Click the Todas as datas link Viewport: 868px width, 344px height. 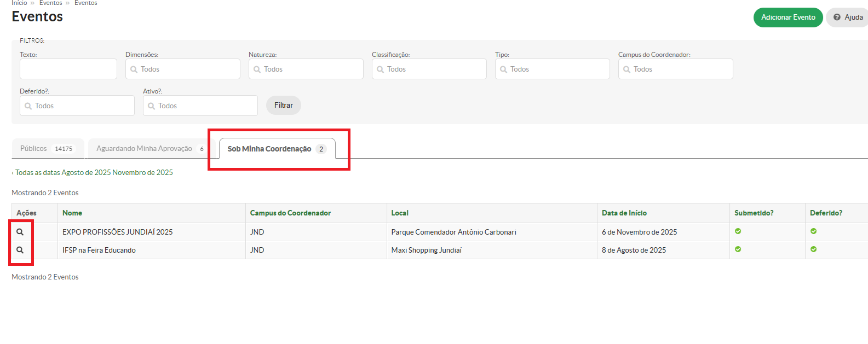(37, 172)
